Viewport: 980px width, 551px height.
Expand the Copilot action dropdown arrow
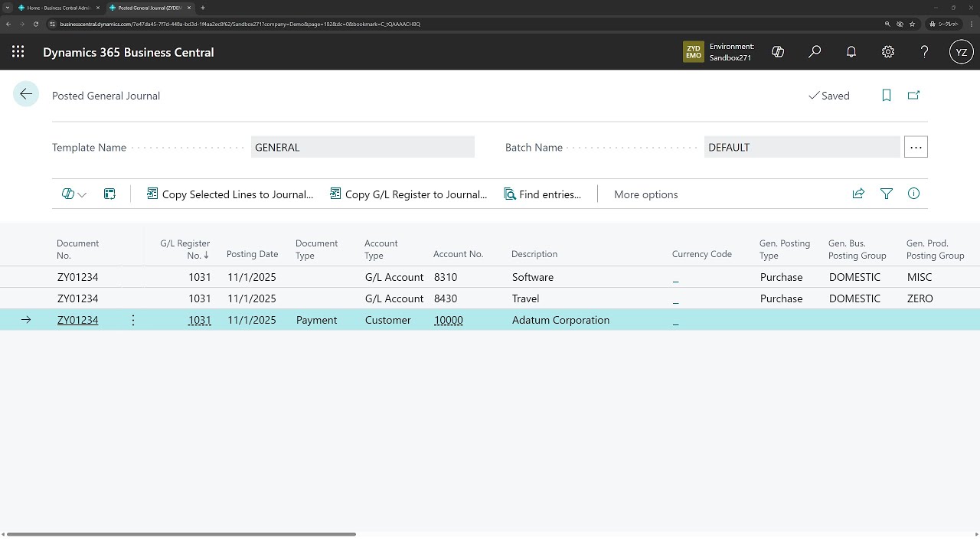pyautogui.click(x=82, y=195)
